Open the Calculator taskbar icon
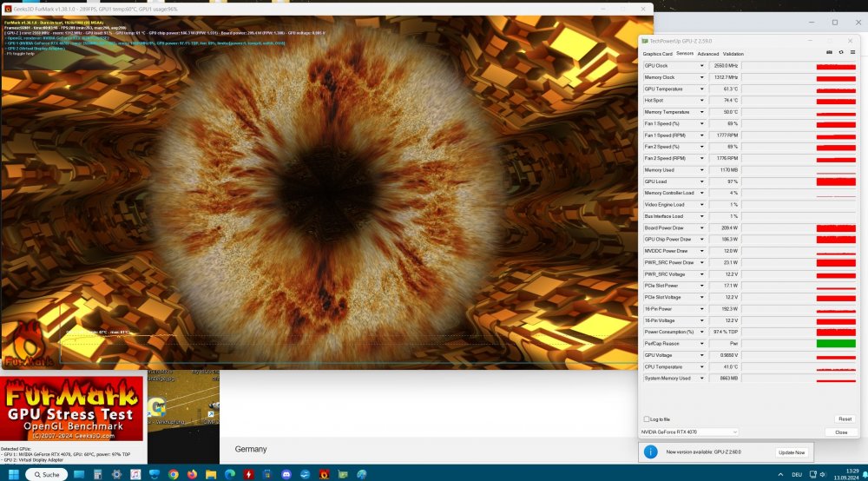Screen dimensions: 868x481 click(98, 474)
